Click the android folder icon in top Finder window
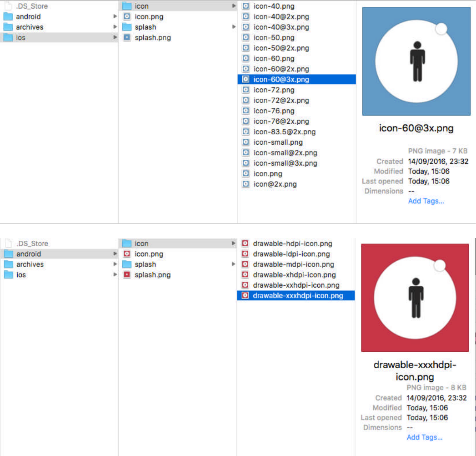Image resolution: width=476 pixels, height=456 pixels. [8, 16]
